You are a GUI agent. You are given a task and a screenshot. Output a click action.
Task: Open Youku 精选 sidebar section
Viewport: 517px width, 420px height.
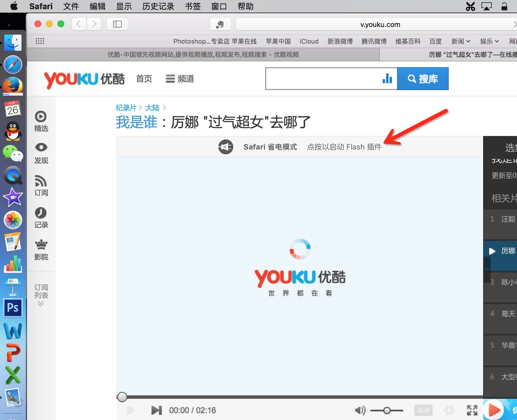coord(41,121)
